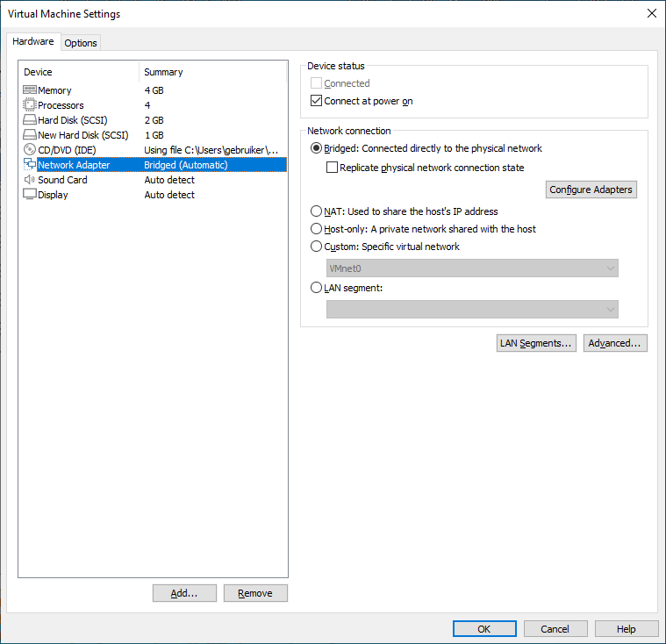
Task: Select the New Hard Disk (SCSI) icon
Action: coord(29,135)
